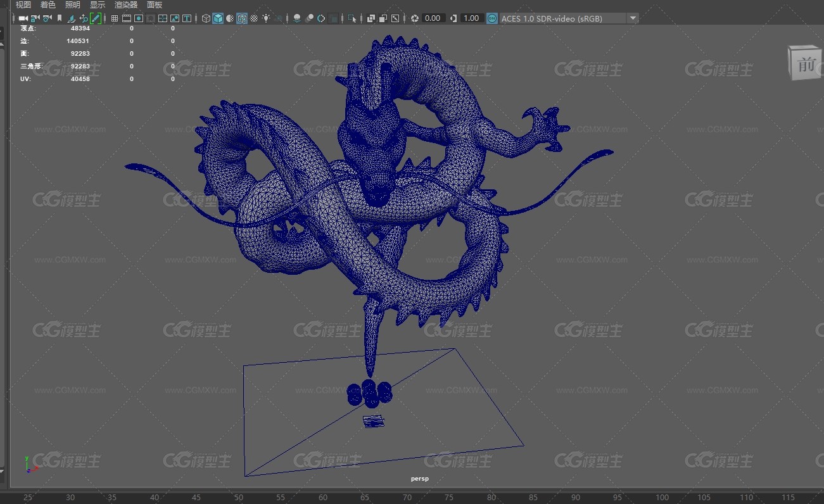Image resolution: width=824 pixels, height=504 pixels.
Task: Click the Smooth Shade All icon
Action: coord(218,18)
